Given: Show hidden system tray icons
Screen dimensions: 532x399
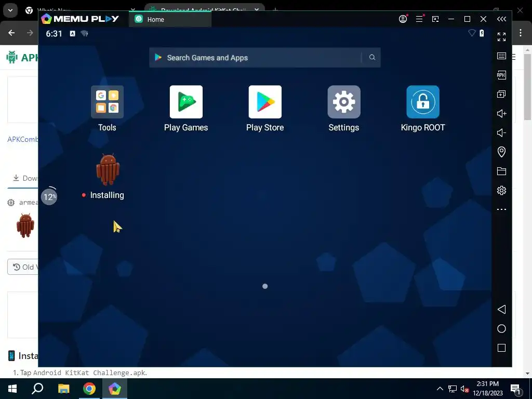Looking at the screenshot, I should (x=440, y=389).
